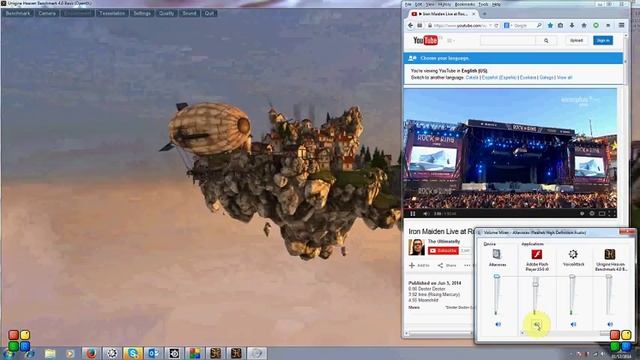Reload the page in Firefox
The height and width of the screenshot is (360, 640).
coord(496,25)
